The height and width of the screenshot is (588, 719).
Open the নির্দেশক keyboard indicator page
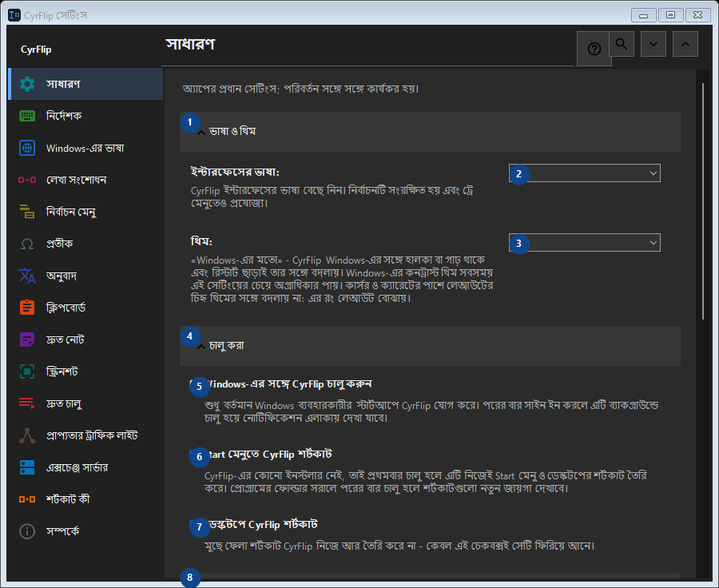(85, 116)
